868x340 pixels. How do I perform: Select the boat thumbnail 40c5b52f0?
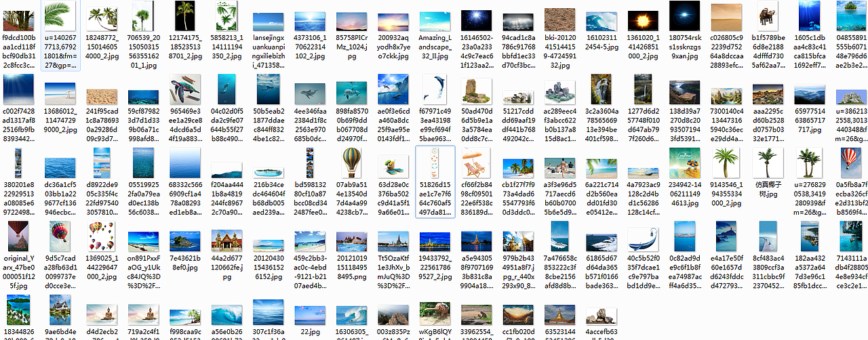point(644,238)
